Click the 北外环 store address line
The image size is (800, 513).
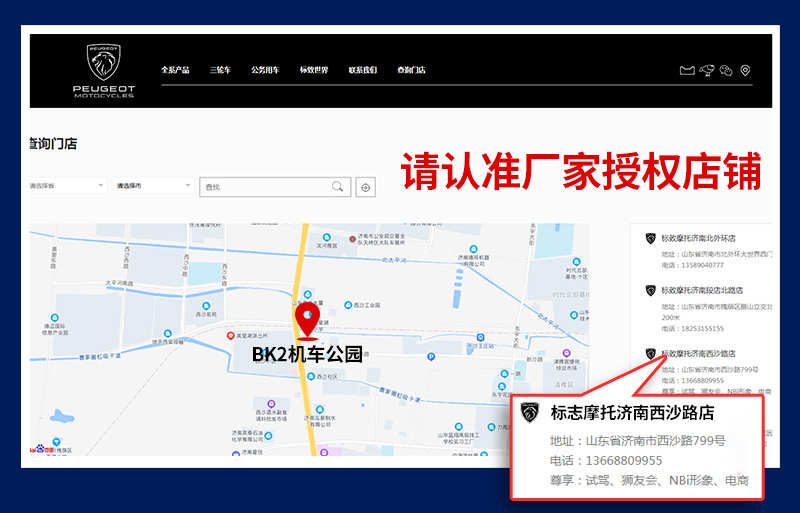[x=717, y=254]
